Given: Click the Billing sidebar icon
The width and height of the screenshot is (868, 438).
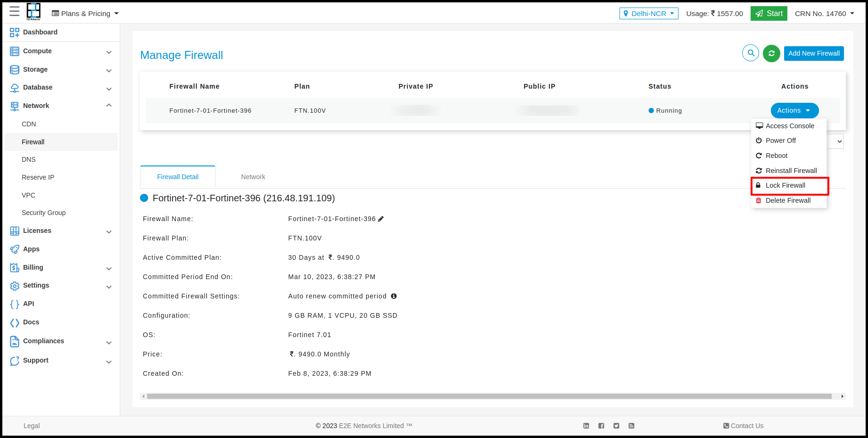Looking at the screenshot, I should pyautogui.click(x=15, y=268).
